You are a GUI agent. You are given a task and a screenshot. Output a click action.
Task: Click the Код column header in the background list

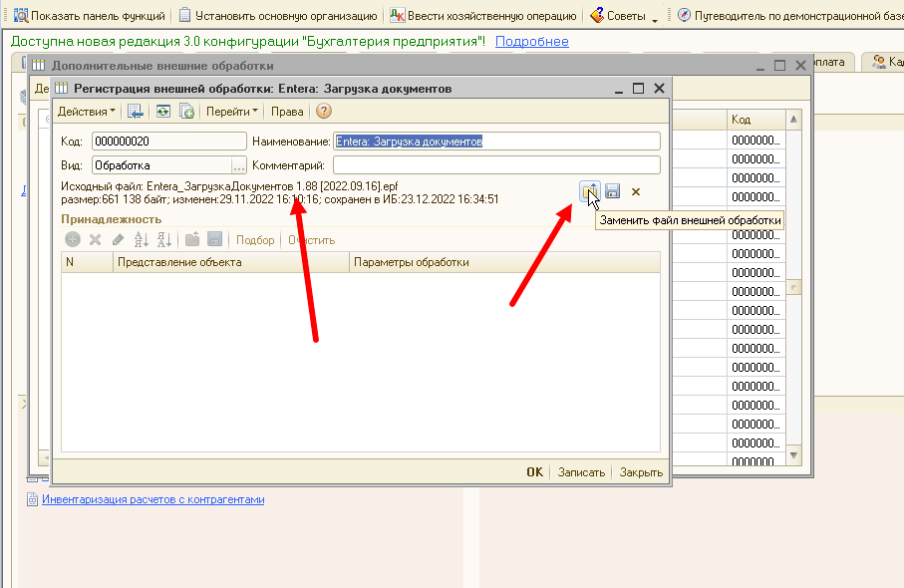tap(755, 120)
